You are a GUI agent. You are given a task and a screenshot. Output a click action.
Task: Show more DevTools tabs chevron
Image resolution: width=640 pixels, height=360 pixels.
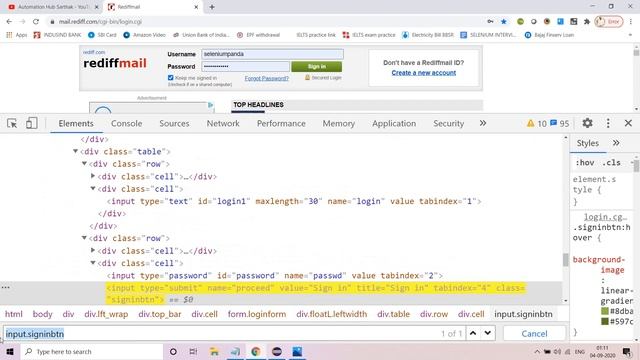(x=483, y=123)
